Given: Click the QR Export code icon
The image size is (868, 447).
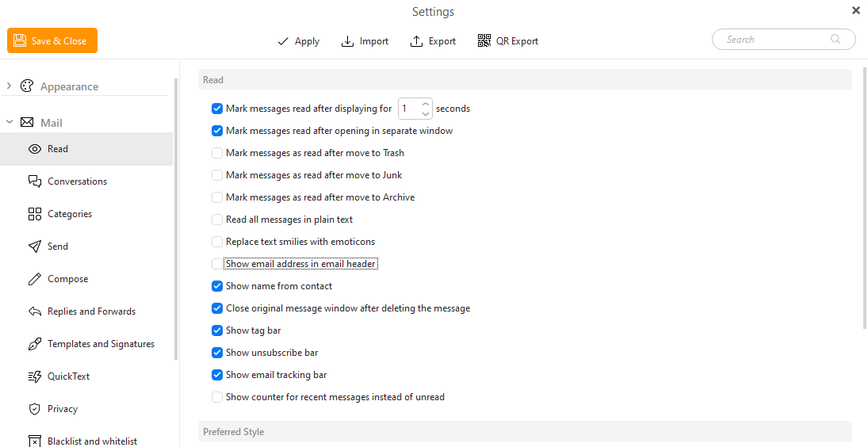Looking at the screenshot, I should click(484, 41).
